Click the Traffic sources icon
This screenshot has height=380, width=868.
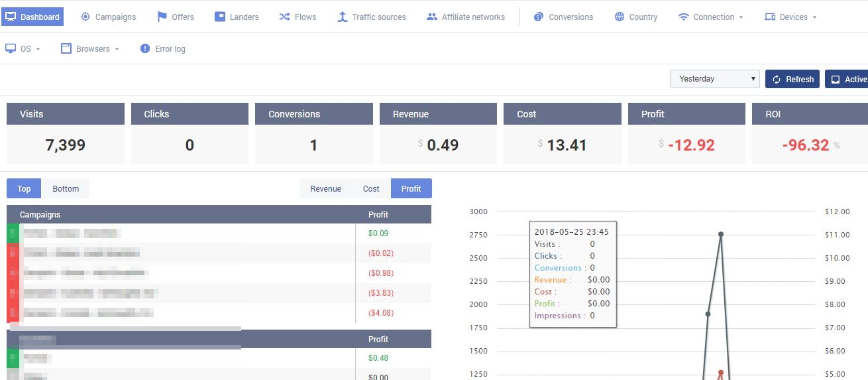[x=342, y=17]
